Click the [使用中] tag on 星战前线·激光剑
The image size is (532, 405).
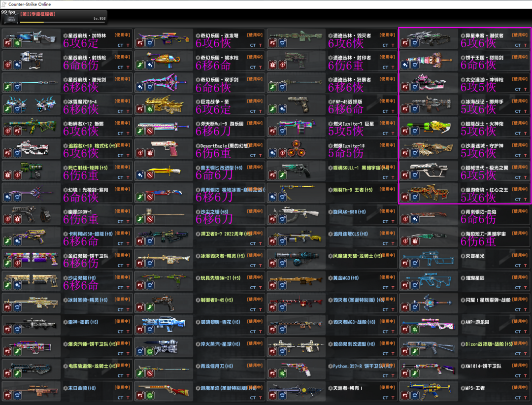122,79
